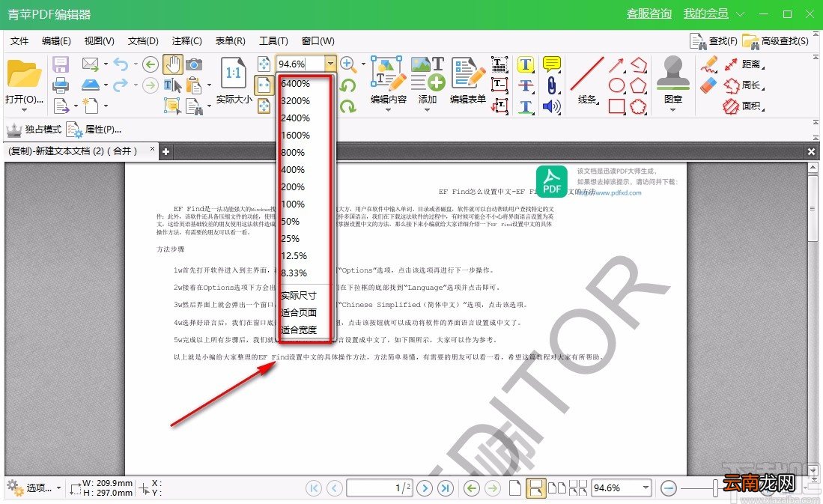Select the yellow highlight text tool
Screen dimensions: 823x504
coord(526,64)
